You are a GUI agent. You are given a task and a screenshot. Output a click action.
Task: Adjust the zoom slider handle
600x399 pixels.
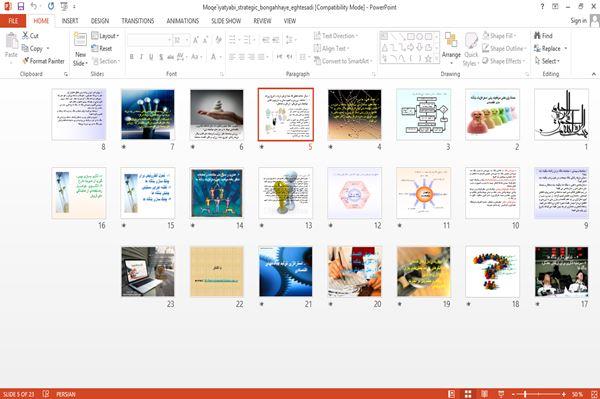(x=525, y=394)
